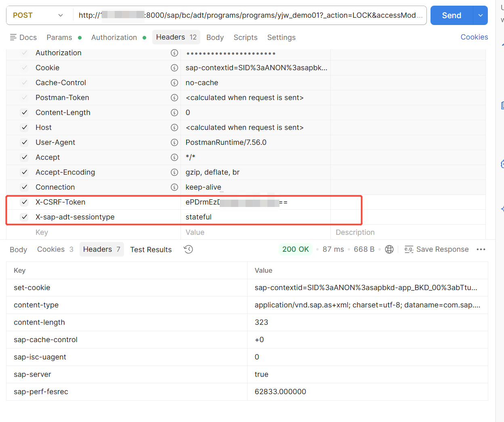
Task: Open the Scripts tab
Action: tap(246, 38)
